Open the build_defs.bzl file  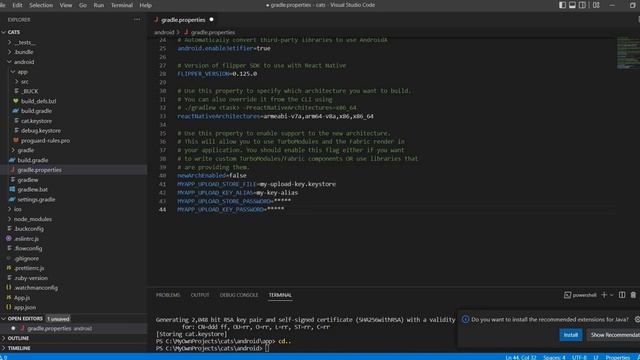pos(38,101)
